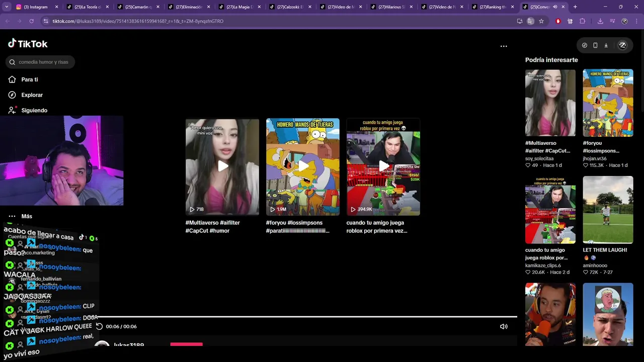Screen dimensions: 644x362
Task: Play the center Homero Manos de Tijeras video
Action: coord(303,167)
